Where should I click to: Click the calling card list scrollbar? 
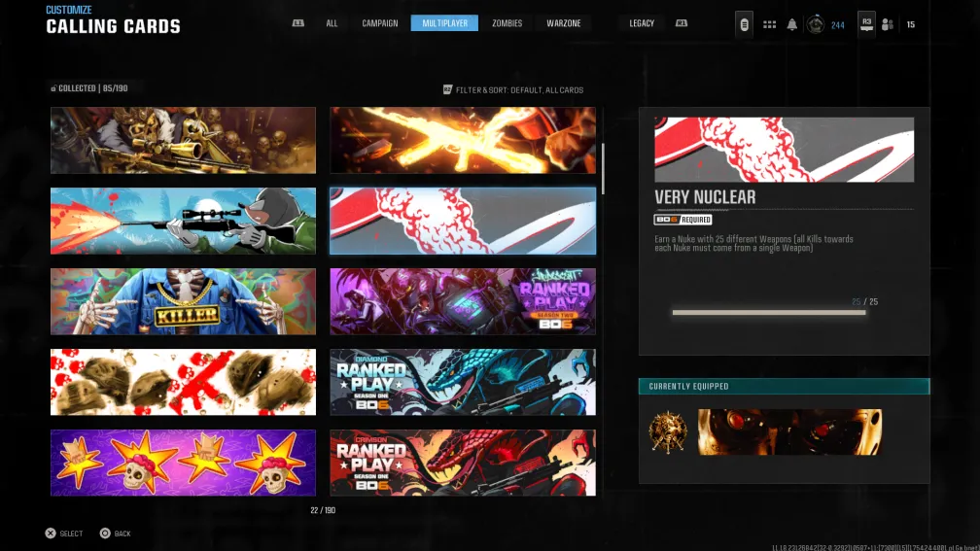(x=603, y=169)
